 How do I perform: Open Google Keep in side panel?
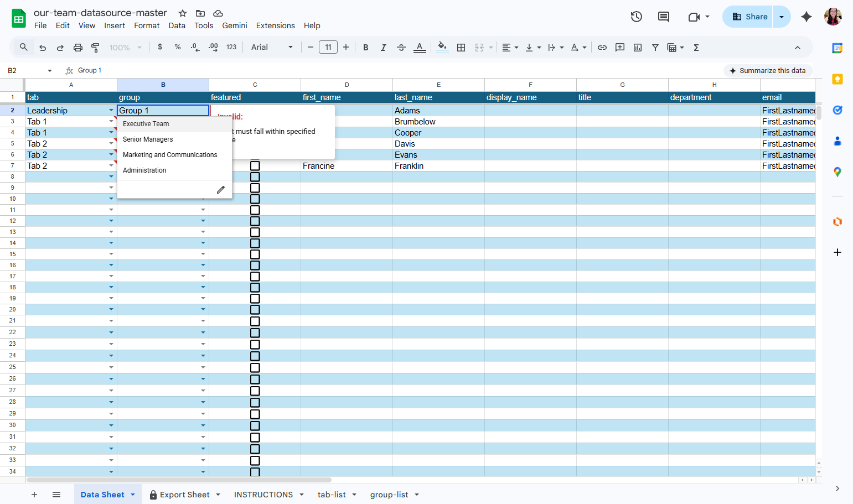[838, 79]
